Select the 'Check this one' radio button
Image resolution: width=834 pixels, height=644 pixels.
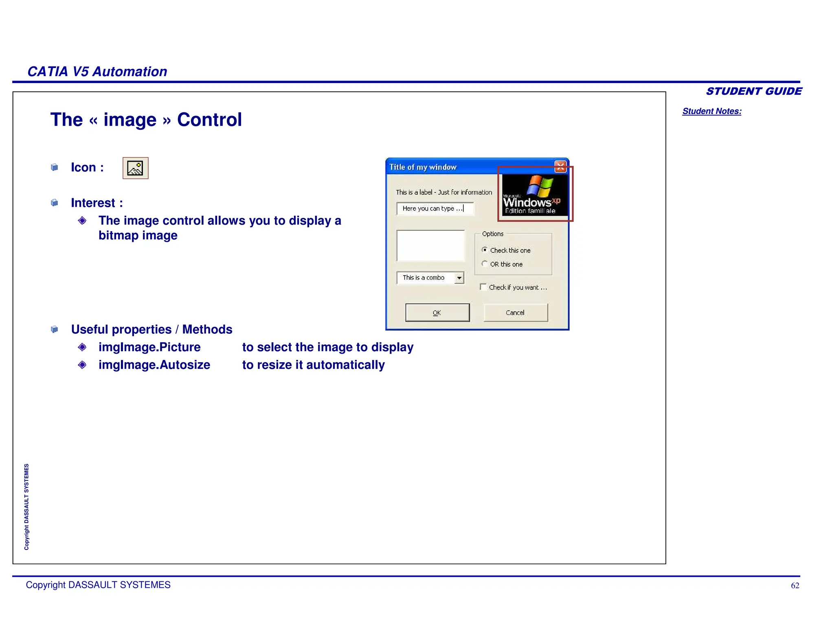point(484,250)
